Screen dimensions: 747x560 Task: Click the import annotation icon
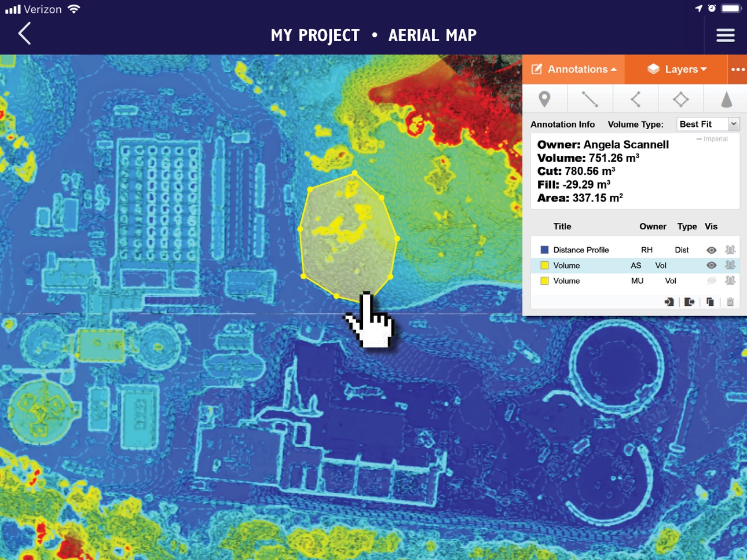click(x=669, y=302)
